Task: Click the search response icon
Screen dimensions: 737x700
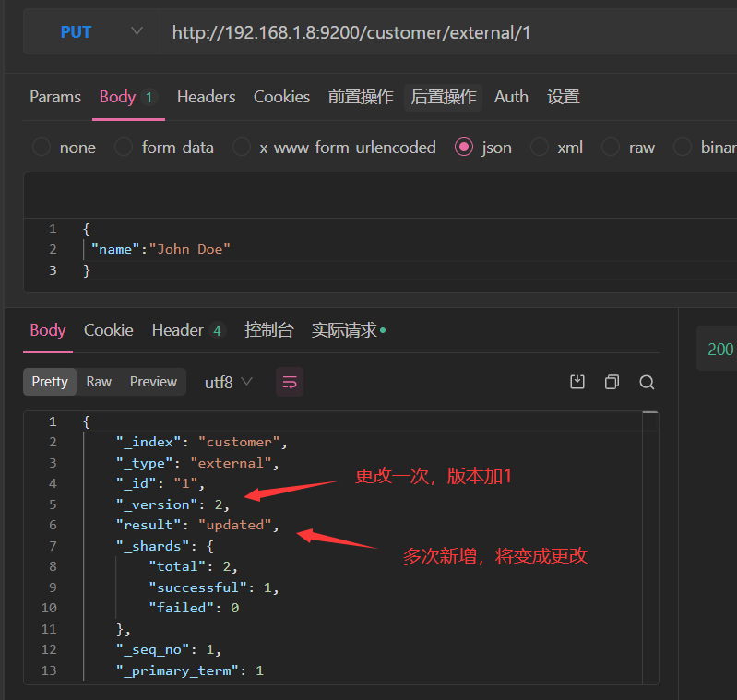Action: [x=647, y=382]
